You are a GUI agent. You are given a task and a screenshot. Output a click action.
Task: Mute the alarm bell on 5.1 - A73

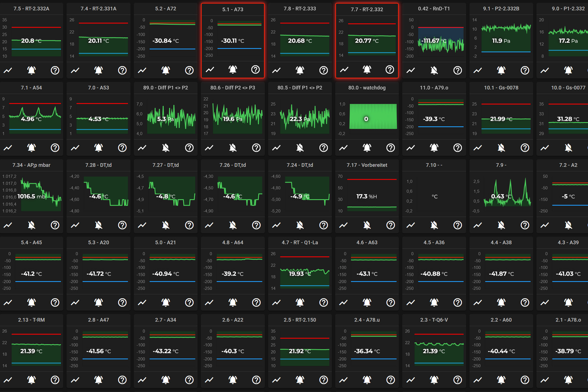click(233, 70)
